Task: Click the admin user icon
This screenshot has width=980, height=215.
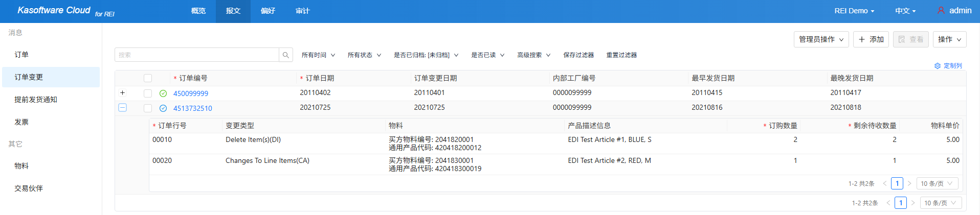Action: pos(941,10)
